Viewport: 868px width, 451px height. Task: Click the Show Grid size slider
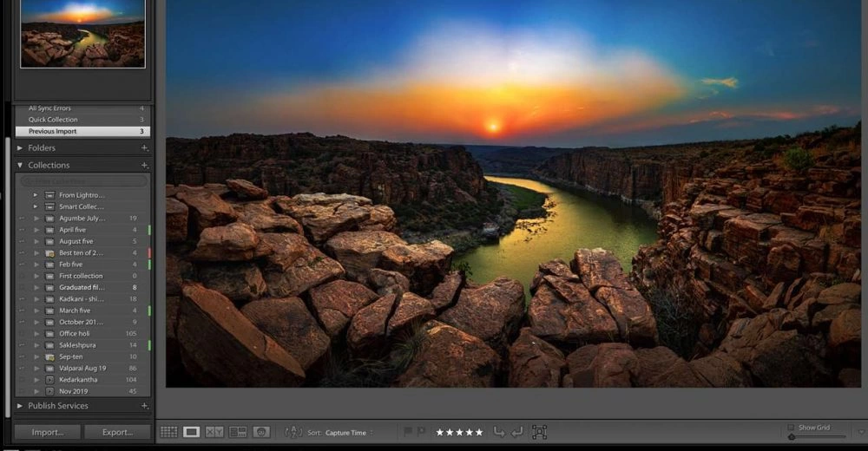click(816, 437)
